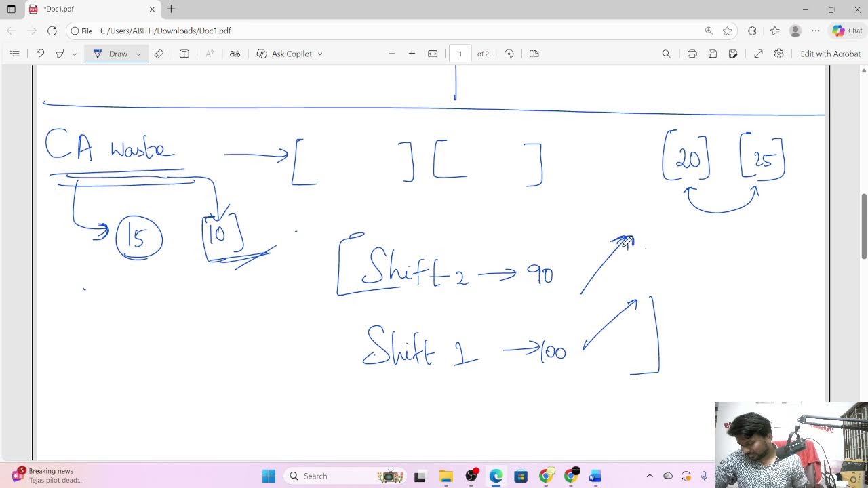Click the vertical scrollbar thumb
The image size is (868, 488).
click(x=863, y=226)
